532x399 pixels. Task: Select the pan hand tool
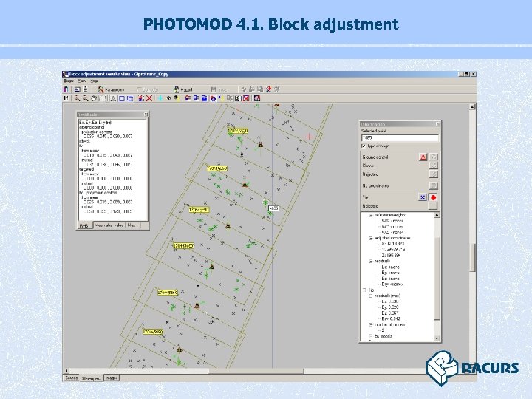click(94, 98)
